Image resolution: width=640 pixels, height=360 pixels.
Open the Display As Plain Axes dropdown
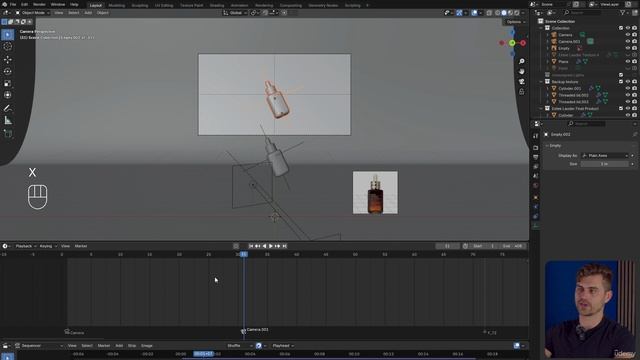pos(605,156)
